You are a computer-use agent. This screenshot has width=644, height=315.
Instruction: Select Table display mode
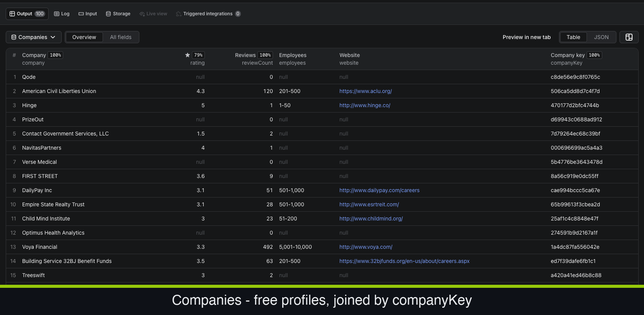point(573,37)
